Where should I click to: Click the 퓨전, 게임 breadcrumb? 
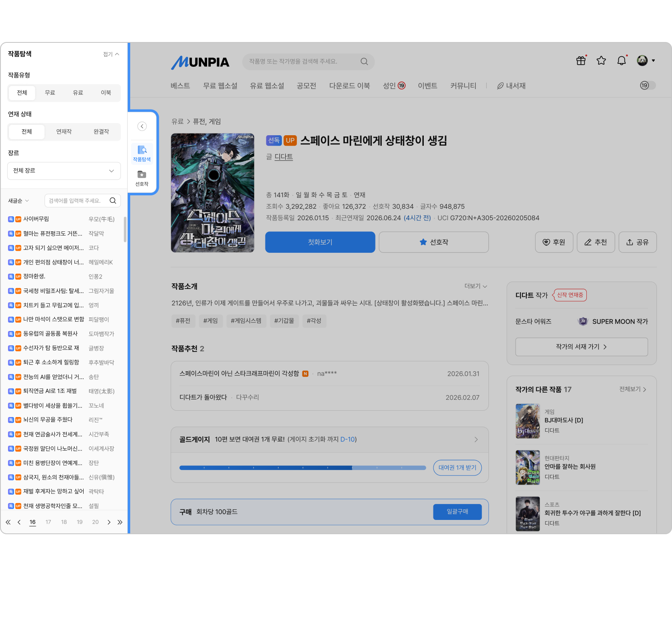coord(207,121)
